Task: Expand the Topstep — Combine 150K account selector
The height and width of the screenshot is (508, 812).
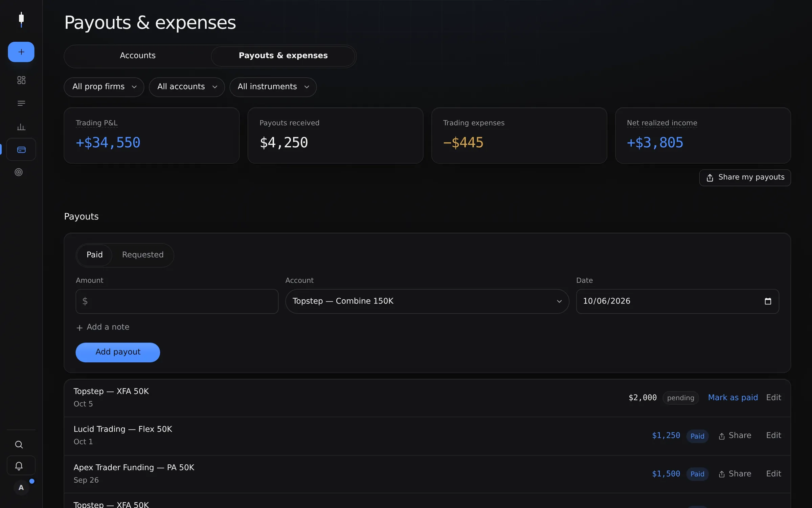Action: tap(427, 301)
